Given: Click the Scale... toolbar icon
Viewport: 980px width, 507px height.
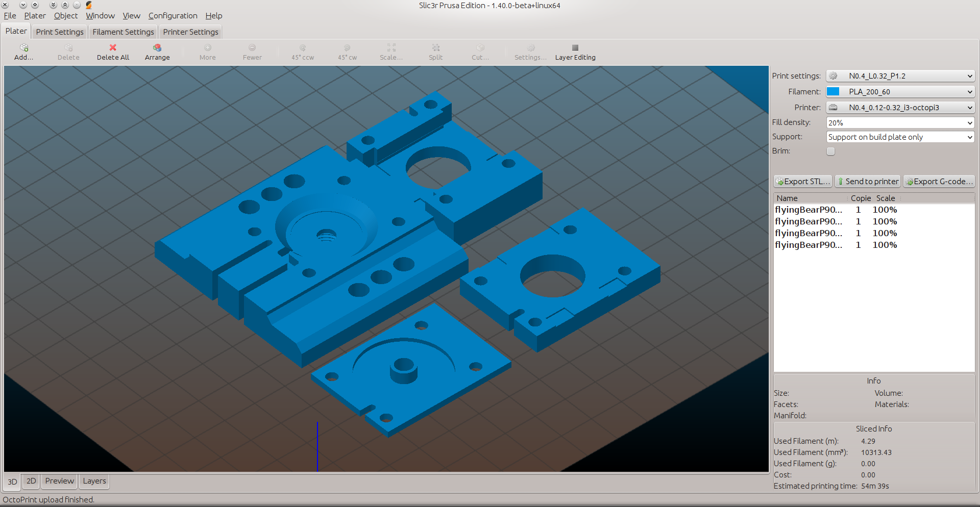Looking at the screenshot, I should tap(391, 47).
